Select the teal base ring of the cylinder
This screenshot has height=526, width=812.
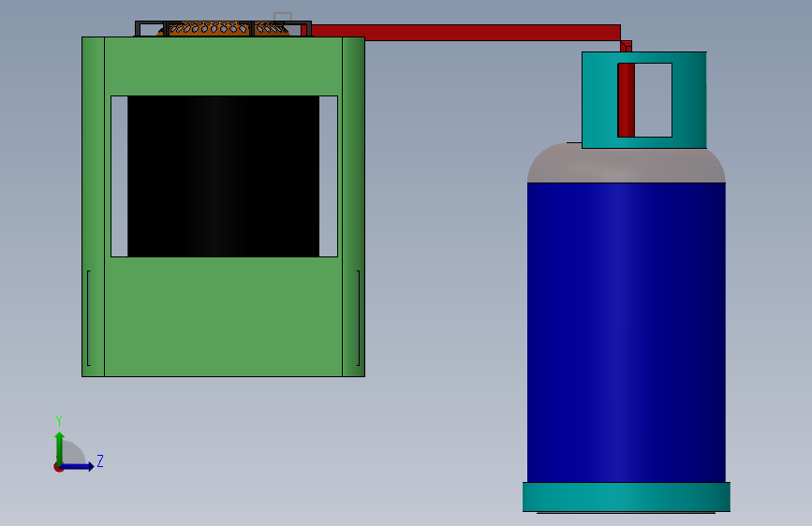pos(626,497)
